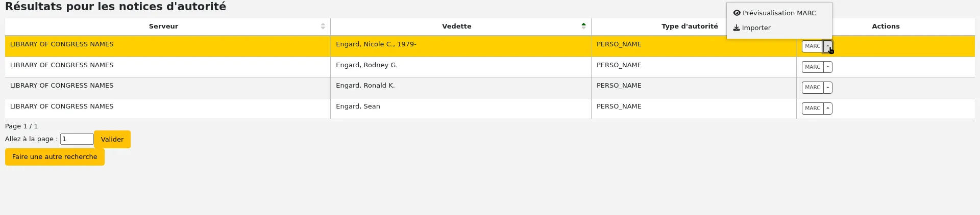Image resolution: width=980 pixels, height=215 pixels.
Task: Click MARC button for Engard, Ronald K.
Action: tap(813, 88)
